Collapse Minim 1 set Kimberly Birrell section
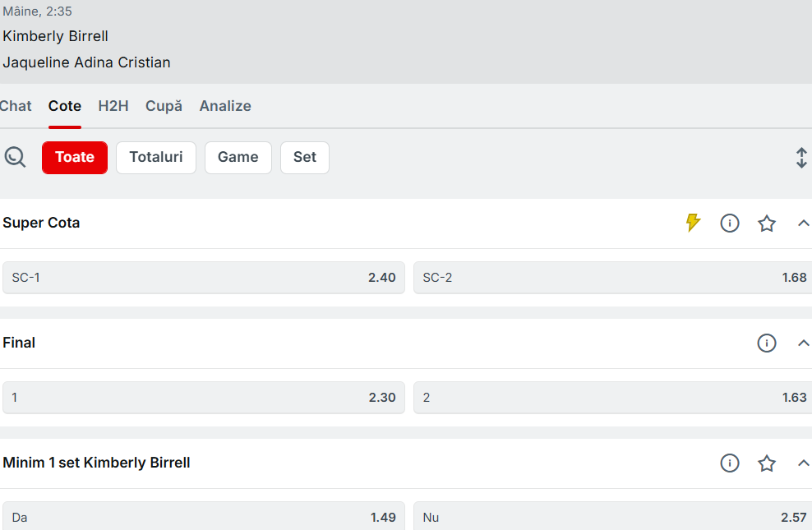The image size is (812, 530). pos(804,463)
